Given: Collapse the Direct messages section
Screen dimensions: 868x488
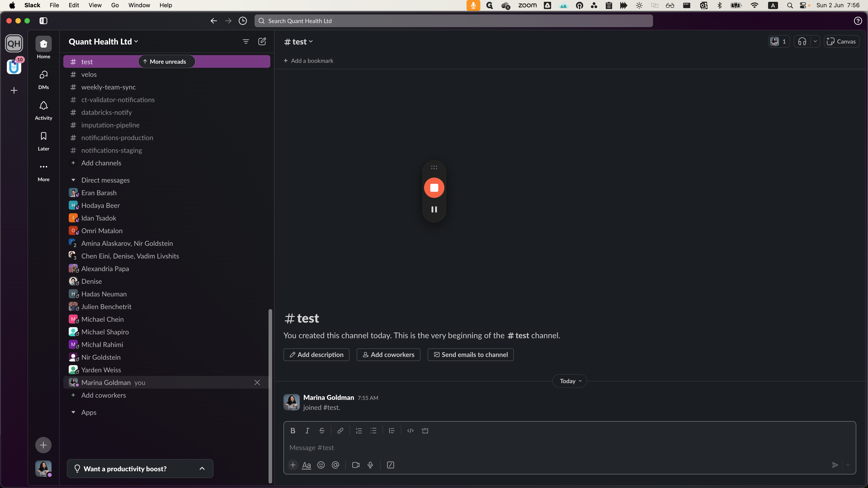Looking at the screenshot, I should click(x=73, y=180).
